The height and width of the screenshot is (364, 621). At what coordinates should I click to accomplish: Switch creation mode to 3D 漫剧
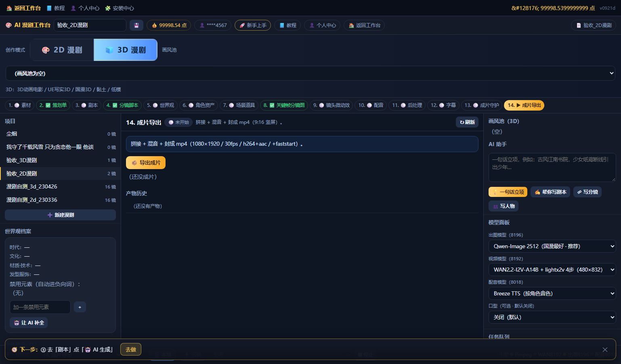tap(126, 50)
